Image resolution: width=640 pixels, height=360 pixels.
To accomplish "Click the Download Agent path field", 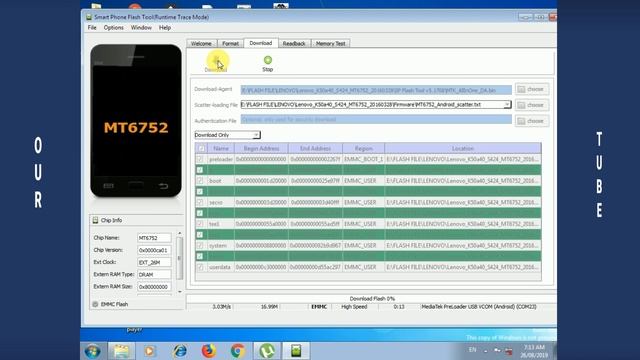I will [376, 90].
